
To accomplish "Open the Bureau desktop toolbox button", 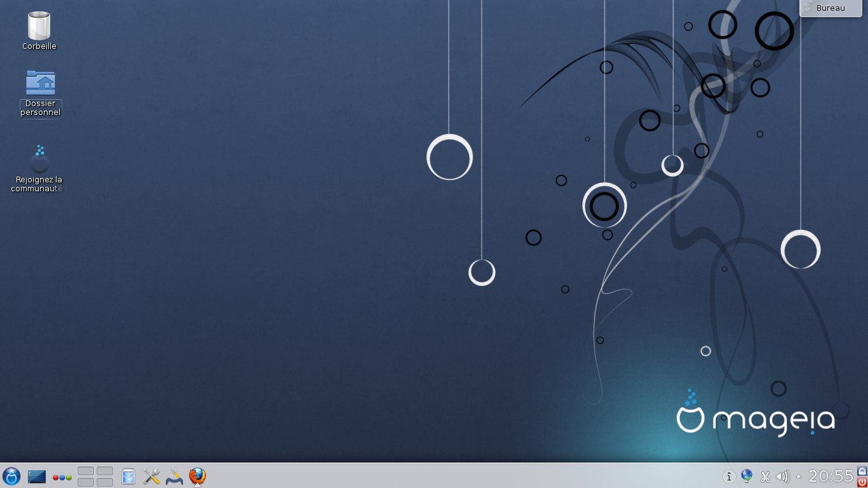I will click(x=831, y=8).
